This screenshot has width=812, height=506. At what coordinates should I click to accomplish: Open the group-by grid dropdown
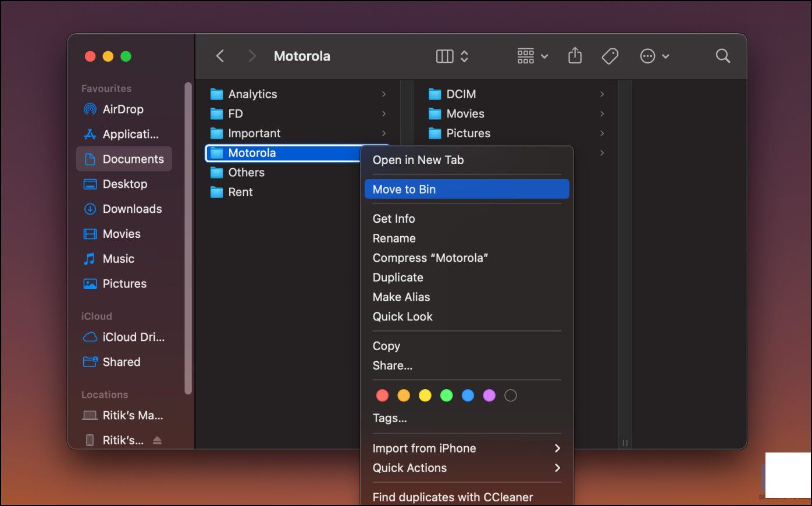(532, 56)
